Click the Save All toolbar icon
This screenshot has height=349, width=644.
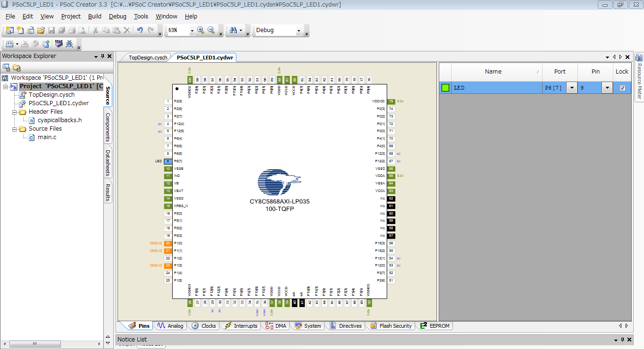tap(62, 30)
